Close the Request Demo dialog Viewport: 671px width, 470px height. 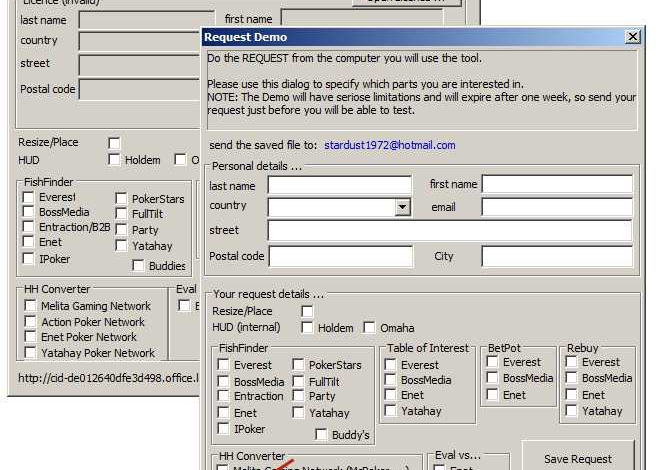[x=632, y=37]
